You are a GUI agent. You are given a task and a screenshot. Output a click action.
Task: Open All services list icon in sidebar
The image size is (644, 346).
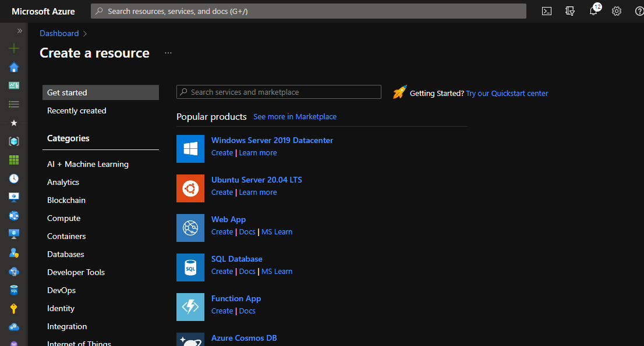[x=14, y=104]
